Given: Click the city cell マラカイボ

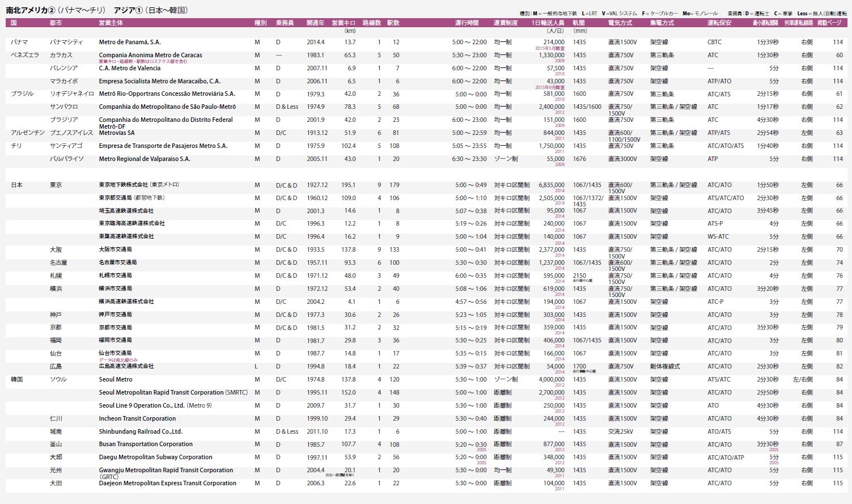Looking at the screenshot, I should pos(64,82).
